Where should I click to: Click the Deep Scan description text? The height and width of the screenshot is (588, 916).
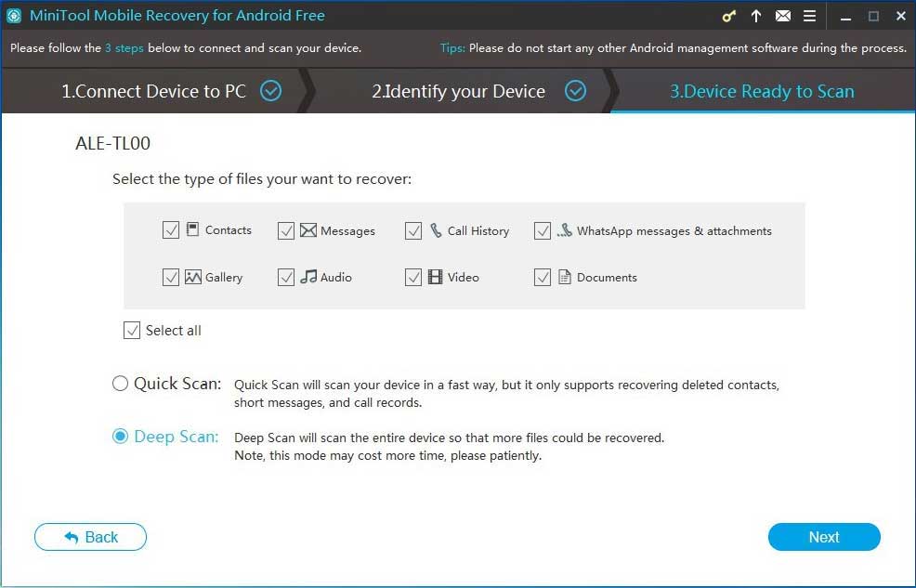450,446
